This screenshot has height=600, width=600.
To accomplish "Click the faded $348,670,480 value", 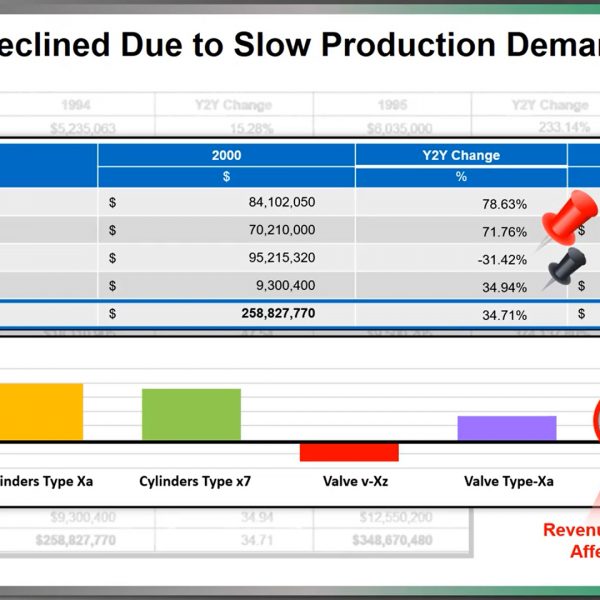I will (x=392, y=540).
